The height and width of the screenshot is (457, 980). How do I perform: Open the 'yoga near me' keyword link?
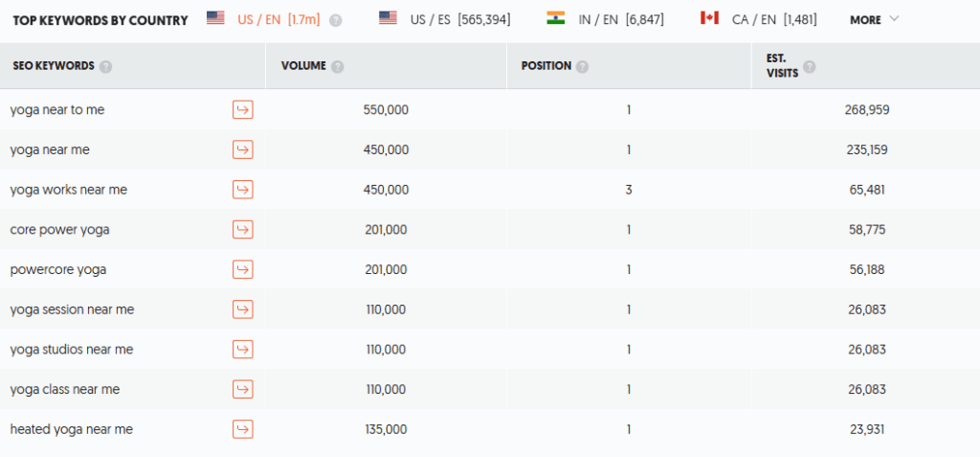click(50, 149)
